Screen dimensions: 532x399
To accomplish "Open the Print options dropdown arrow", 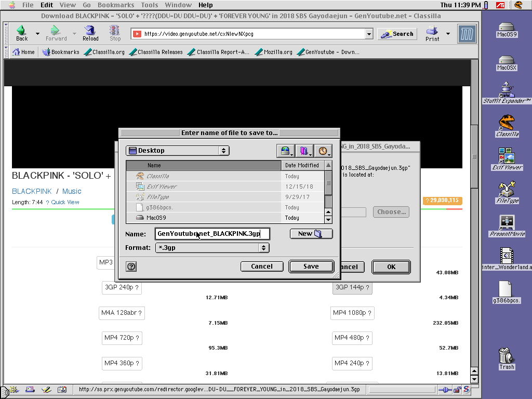I will (448, 34).
